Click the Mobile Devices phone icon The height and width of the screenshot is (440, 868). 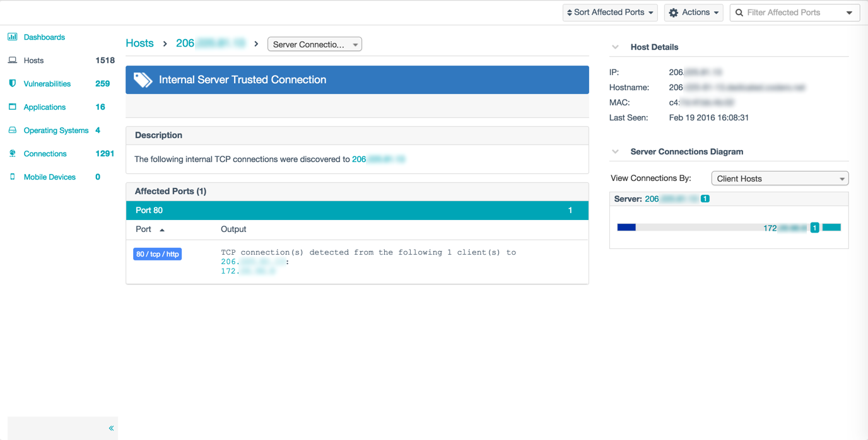(13, 177)
